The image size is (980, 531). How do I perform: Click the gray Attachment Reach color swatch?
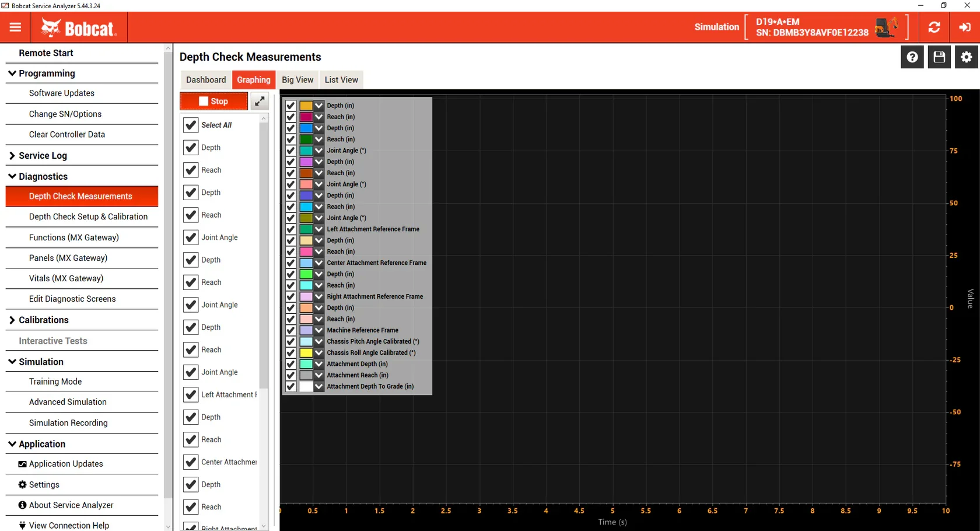306,375
